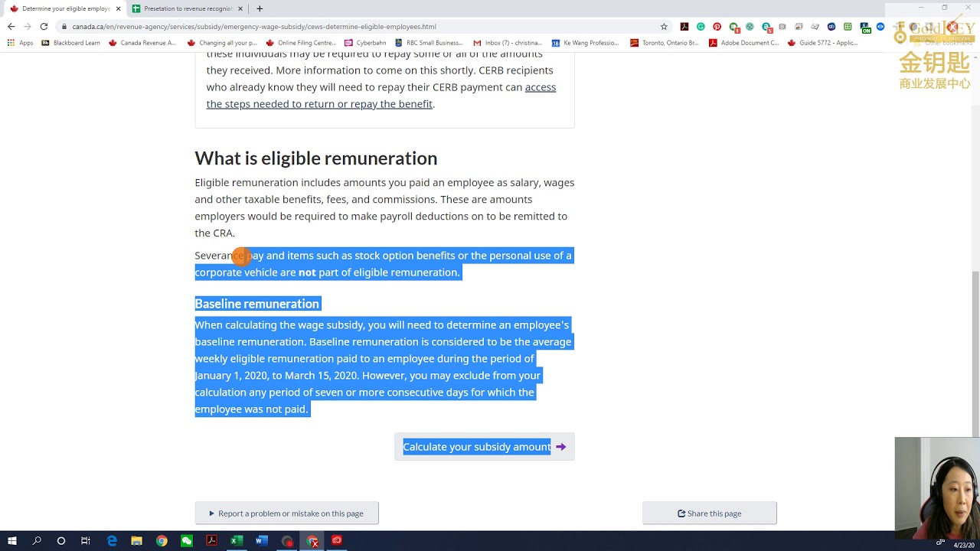Open WeChat from the taskbar
This screenshot has height=551, width=980.
187,541
